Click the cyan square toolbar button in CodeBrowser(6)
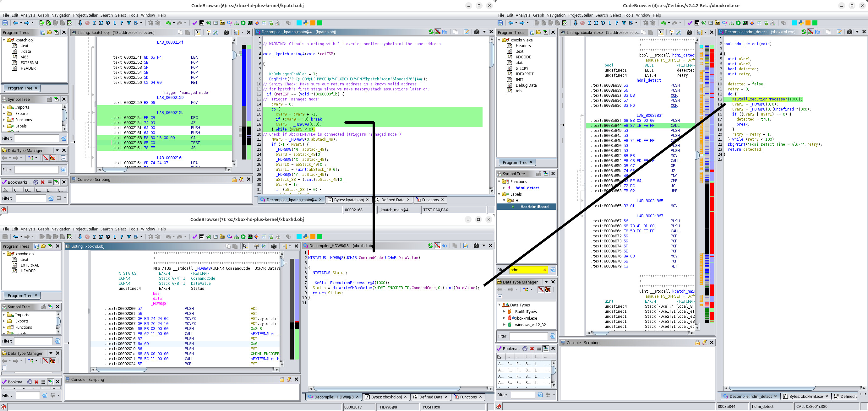Viewport: 868px width, 411px height. [299, 23]
